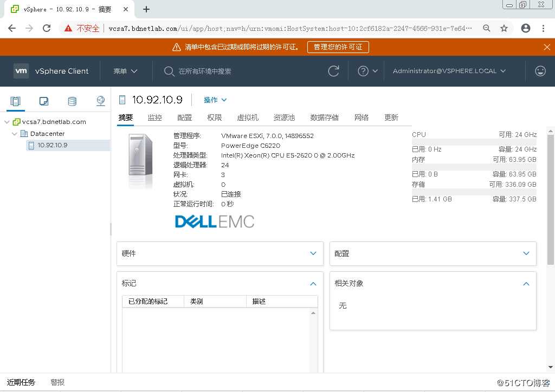Open the 权限 tab
This screenshot has height=392, width=555.
[215, 117]
